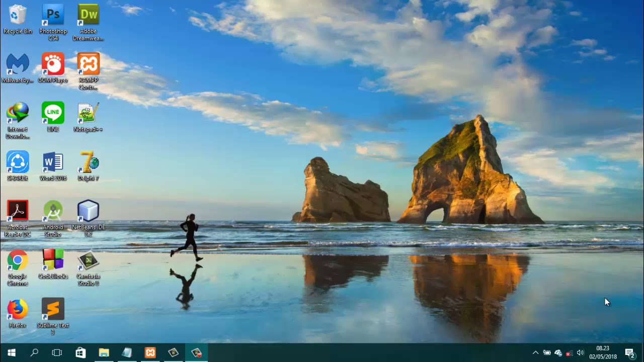The image size is (644, 362).
Task: Select the Sublime Text 3 shortcut
Action: click(53, 317)
